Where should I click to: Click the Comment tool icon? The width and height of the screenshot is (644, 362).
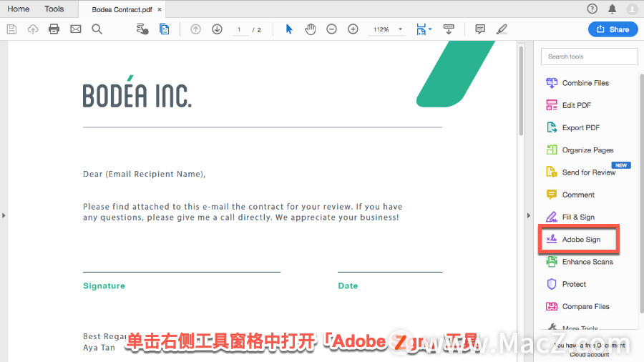[x=552, y=195]
